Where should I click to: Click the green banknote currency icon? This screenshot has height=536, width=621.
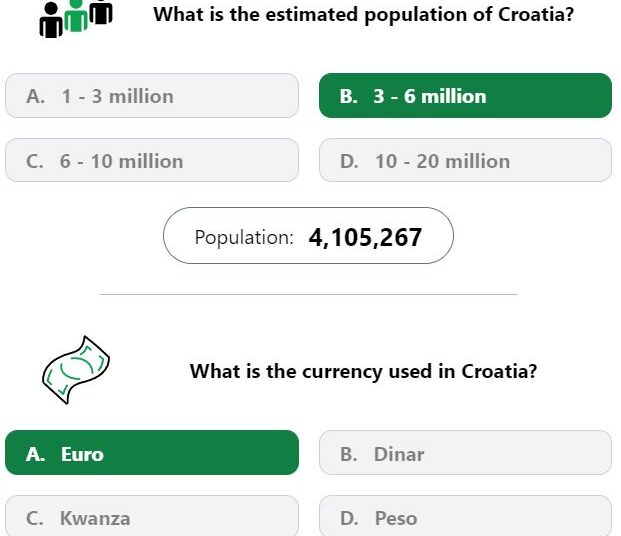(x=76, y=370)
